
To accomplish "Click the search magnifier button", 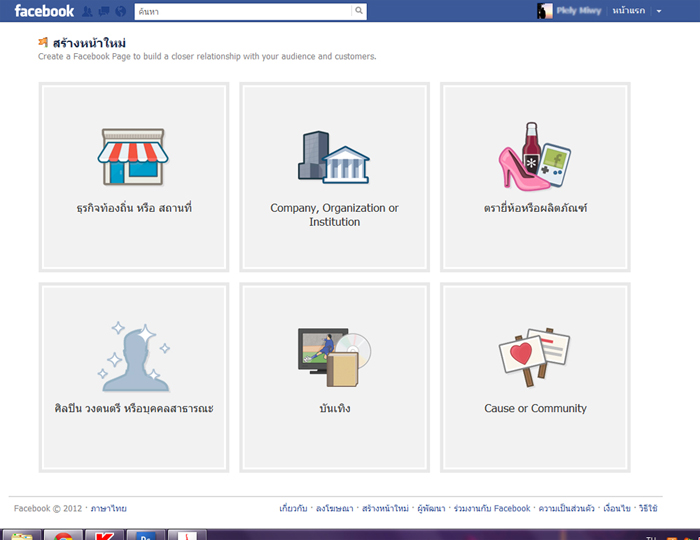I will click(x=359, y=11).
